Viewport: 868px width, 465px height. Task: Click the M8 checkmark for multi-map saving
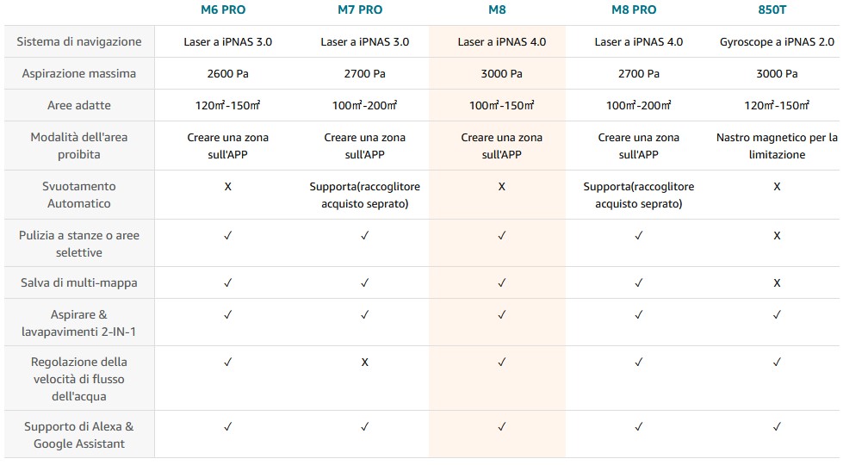point(501,282)
